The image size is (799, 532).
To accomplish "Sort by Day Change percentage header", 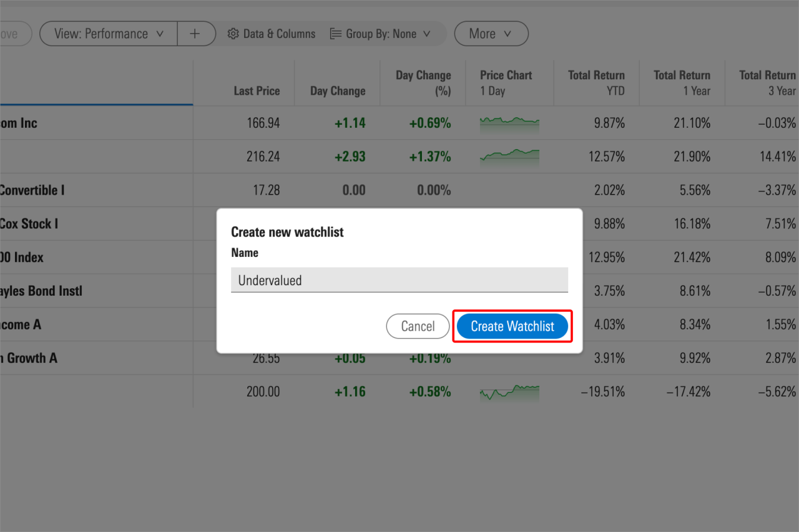I will point(423,82).
